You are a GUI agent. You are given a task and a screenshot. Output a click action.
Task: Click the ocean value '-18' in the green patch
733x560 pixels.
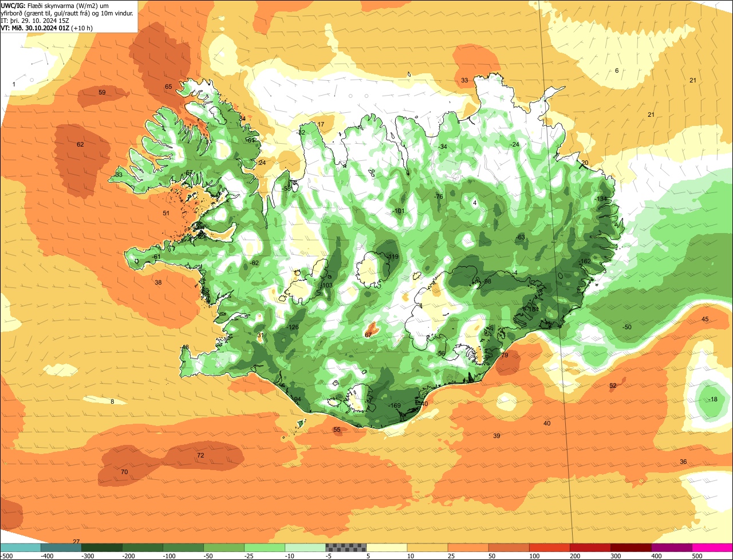point(712,399)
